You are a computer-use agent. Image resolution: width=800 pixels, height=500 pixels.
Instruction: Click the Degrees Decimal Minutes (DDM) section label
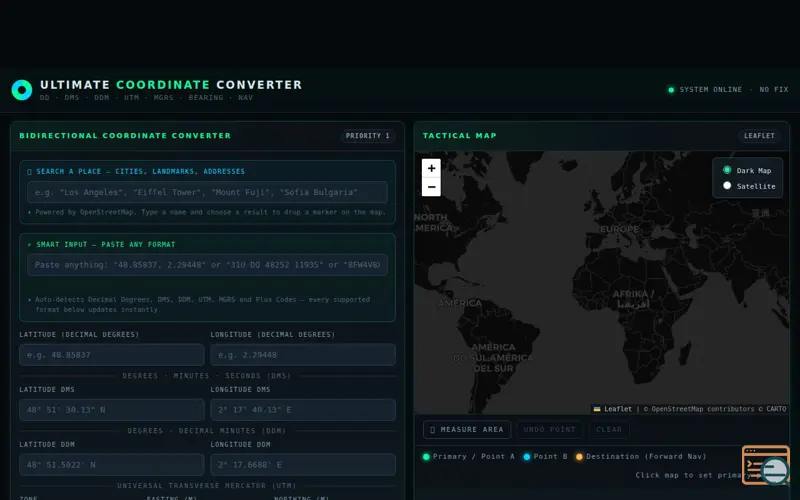tap(207, 431)
